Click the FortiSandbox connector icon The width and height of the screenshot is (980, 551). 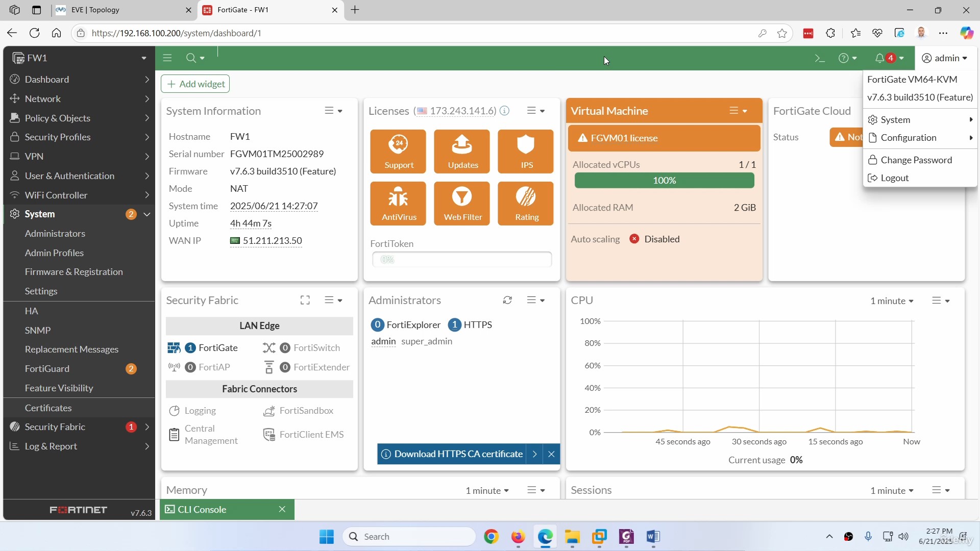pos(269,411)
